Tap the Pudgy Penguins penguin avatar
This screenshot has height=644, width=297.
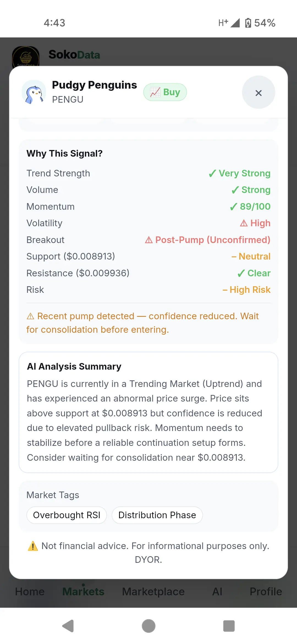(34, 92)
